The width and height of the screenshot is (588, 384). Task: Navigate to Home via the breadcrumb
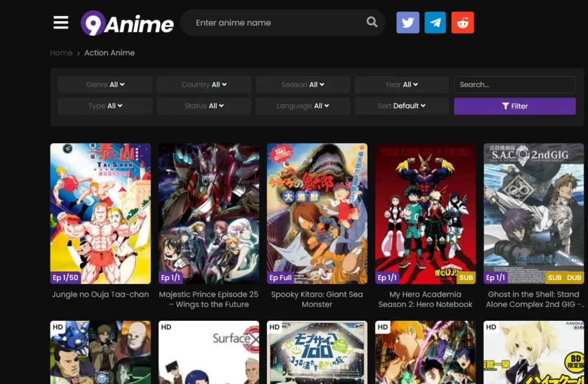[x=61, y=53]
